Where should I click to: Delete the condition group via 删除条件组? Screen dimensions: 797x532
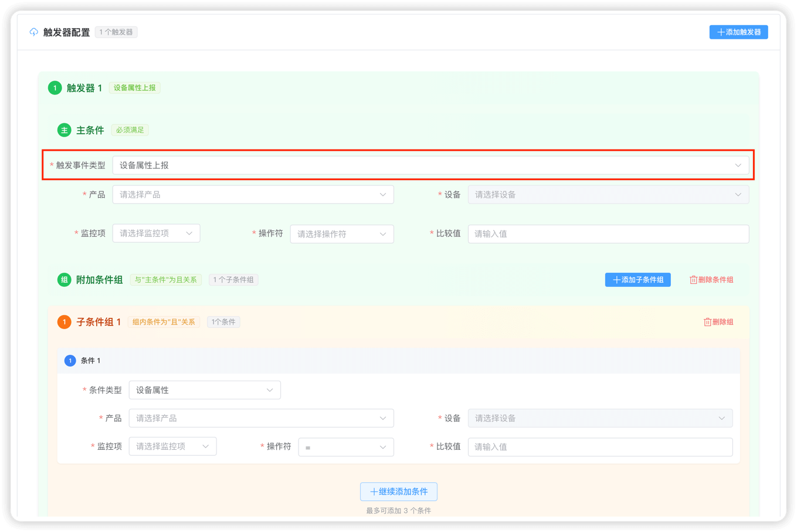(x=711, y=280)
